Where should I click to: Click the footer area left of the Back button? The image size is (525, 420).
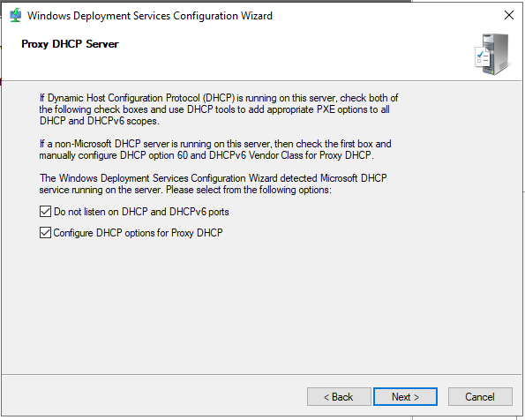pyautogui.click(x=154, y=397)
